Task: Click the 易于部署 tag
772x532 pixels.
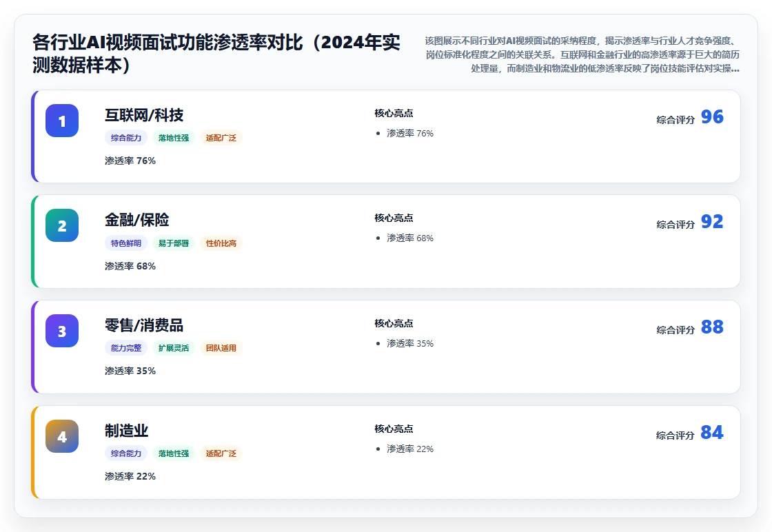Action: click(173, 243)
